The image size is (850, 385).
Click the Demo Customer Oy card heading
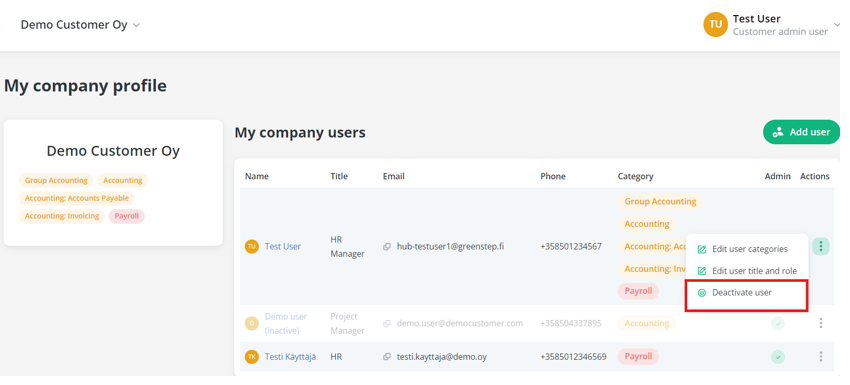coord(113,151)
